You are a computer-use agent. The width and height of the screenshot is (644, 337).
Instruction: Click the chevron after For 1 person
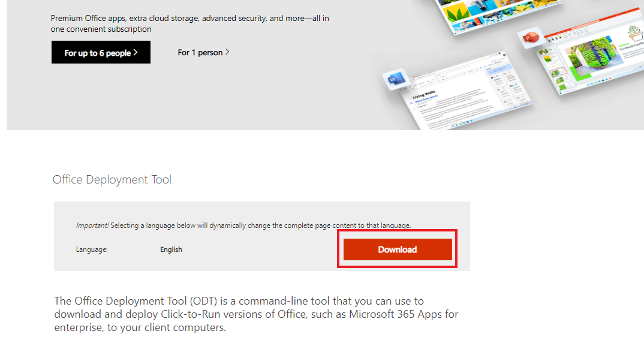point(227,52)
